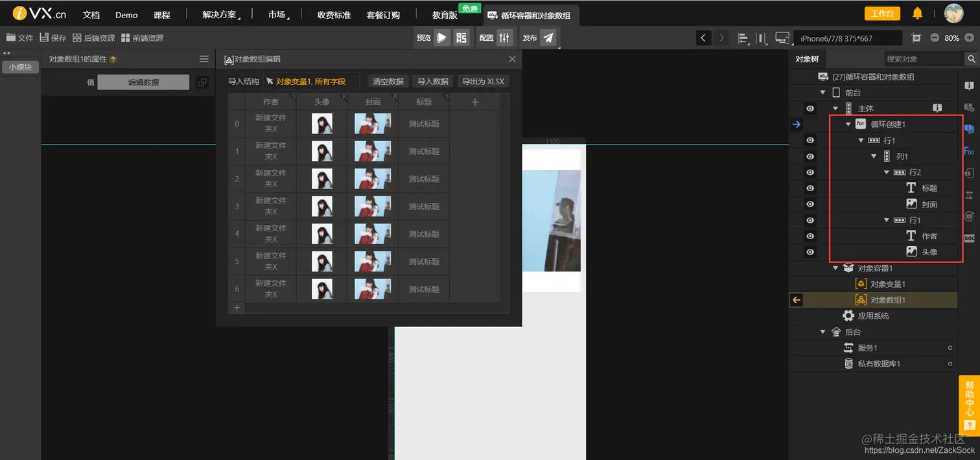Image resolution: width=980 pixels, height=460 pixels.
Task: Toggle the eye icon beside 行2
Action: [x=810, y=171]
